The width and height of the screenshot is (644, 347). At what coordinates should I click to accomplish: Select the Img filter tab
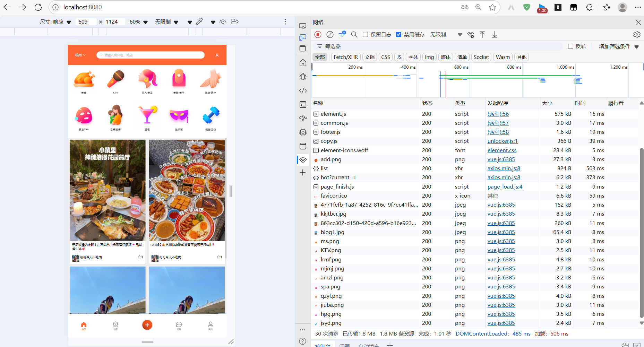(x=429, y=57)
